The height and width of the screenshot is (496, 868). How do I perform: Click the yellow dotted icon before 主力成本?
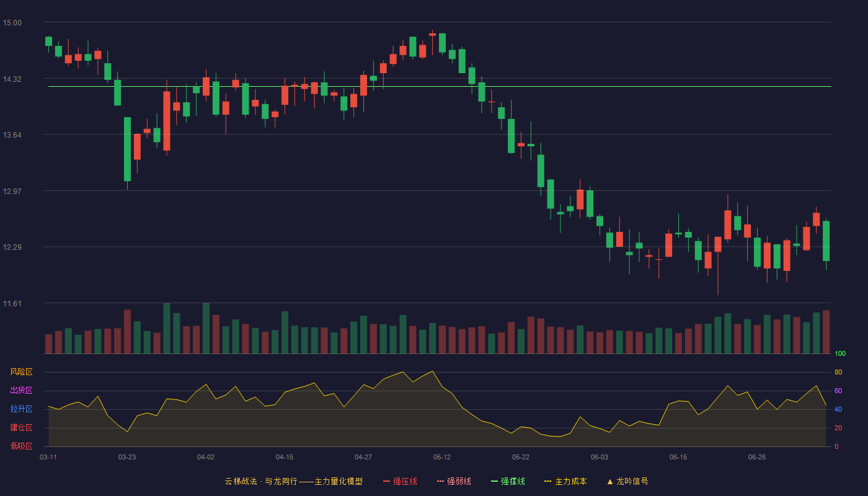click(548, 481)
